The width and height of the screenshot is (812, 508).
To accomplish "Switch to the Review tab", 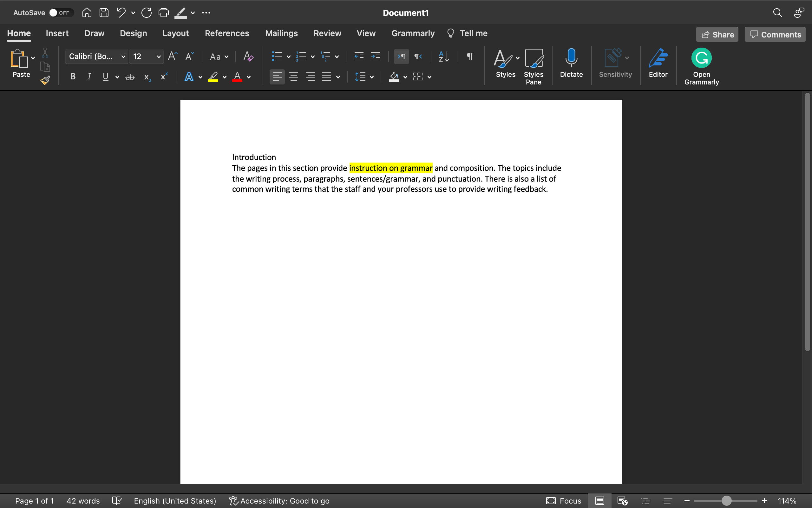I will tap(327, 33).
